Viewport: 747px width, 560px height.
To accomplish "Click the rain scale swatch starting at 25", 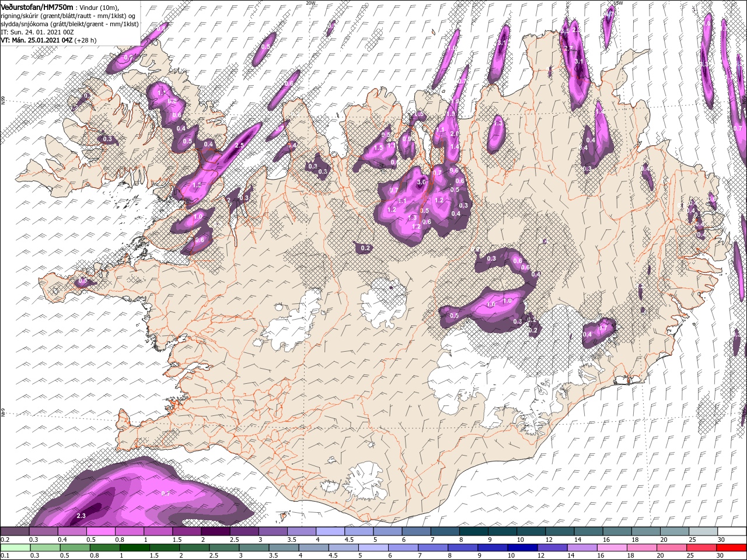I will [x=702, y=547].
